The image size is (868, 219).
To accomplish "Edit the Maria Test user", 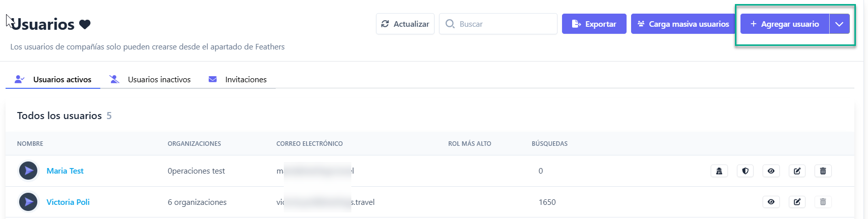I will (797, 171).
